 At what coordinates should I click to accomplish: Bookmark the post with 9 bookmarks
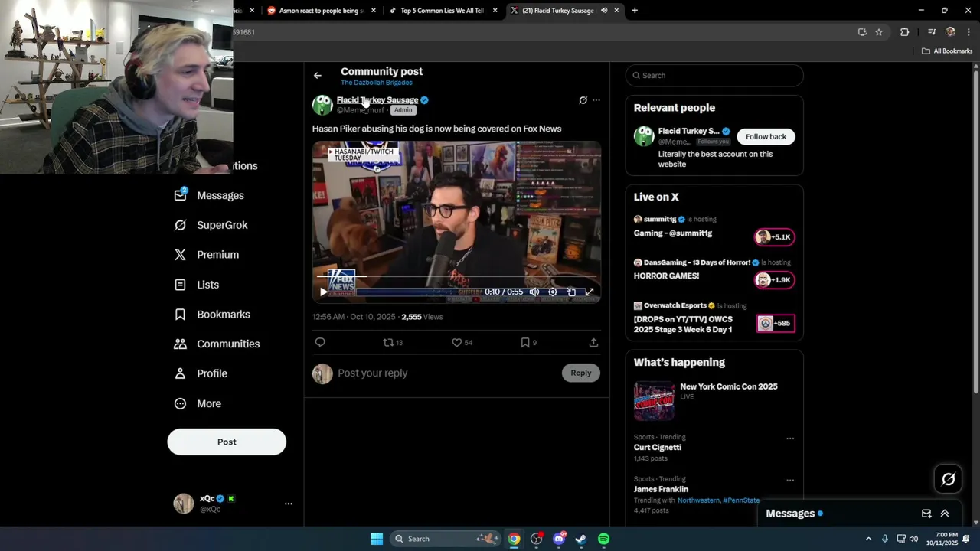tap(528, 342)
